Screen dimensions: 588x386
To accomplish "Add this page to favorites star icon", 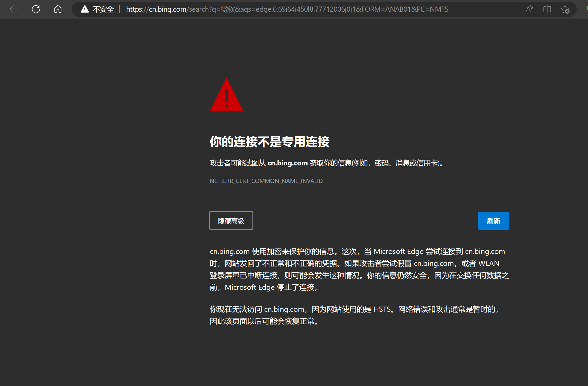I will 565,9.
